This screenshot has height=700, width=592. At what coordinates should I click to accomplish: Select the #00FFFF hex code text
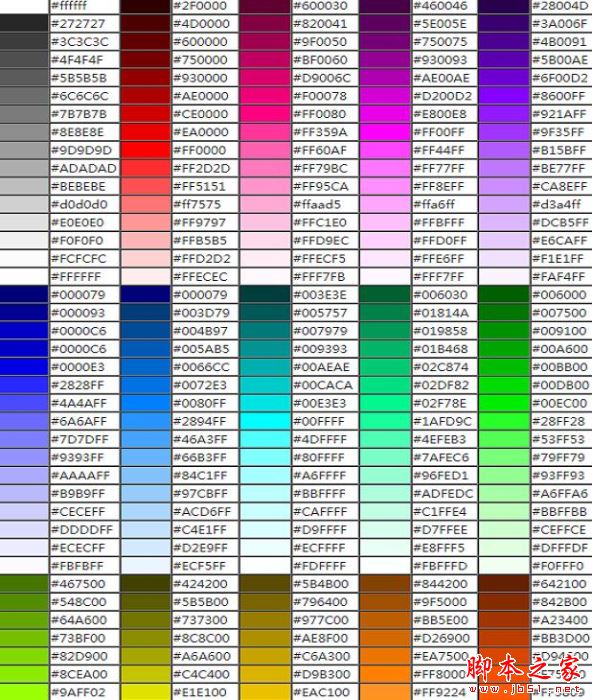(x=319, y=421)
